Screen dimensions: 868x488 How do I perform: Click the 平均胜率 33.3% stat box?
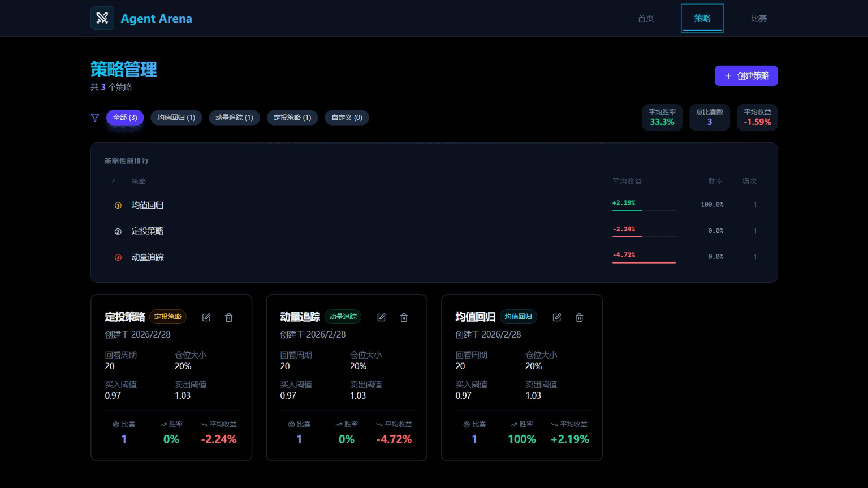pyautogui.click(x=662, y=118)
